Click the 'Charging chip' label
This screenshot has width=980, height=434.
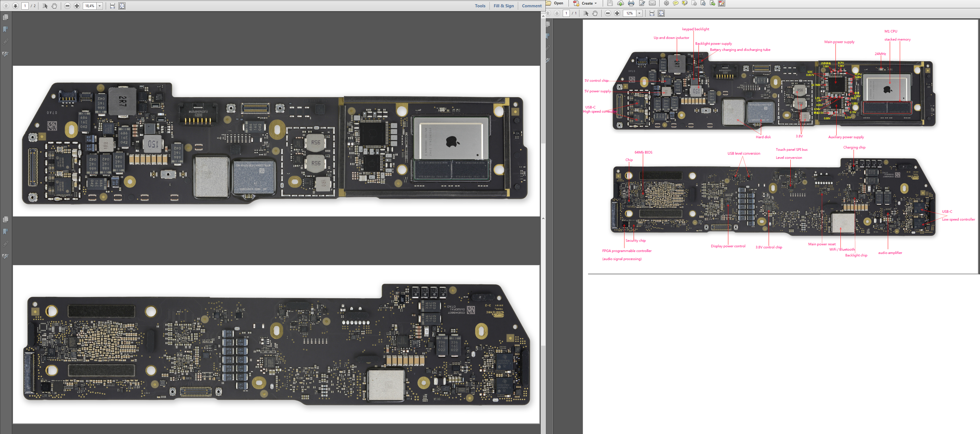point(854,147)
